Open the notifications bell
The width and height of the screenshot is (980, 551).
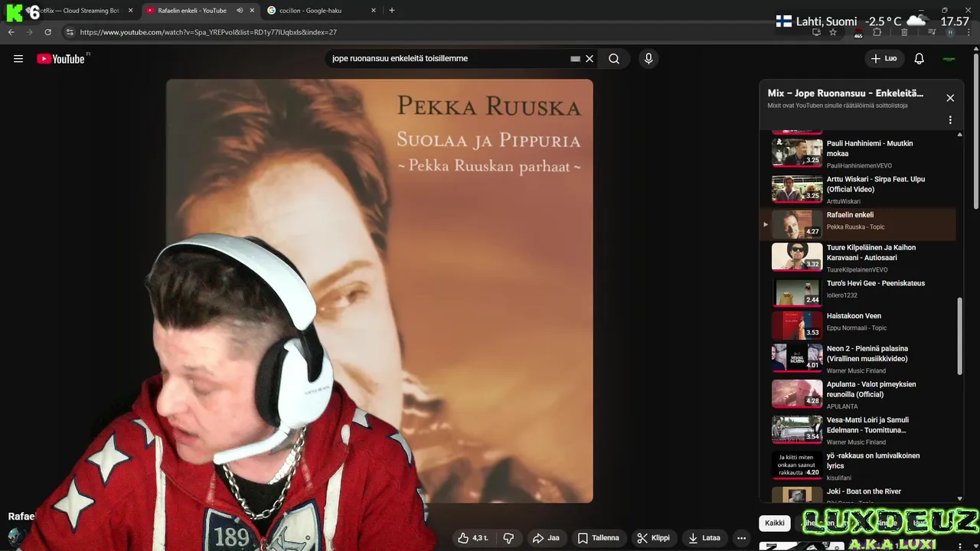coord(920,59)
